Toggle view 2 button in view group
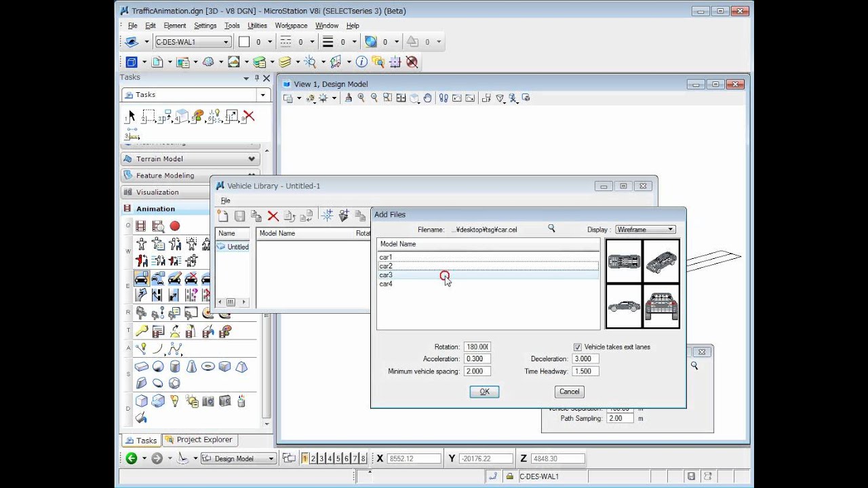868x488 pixels. [x=313, y=458]
